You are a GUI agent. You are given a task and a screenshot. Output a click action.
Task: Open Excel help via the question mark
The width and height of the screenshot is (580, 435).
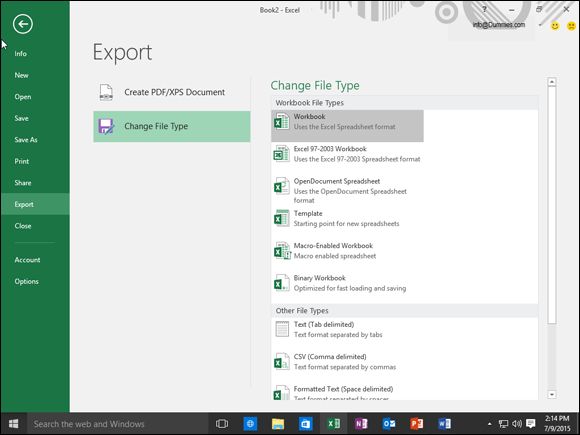point(485,10)
